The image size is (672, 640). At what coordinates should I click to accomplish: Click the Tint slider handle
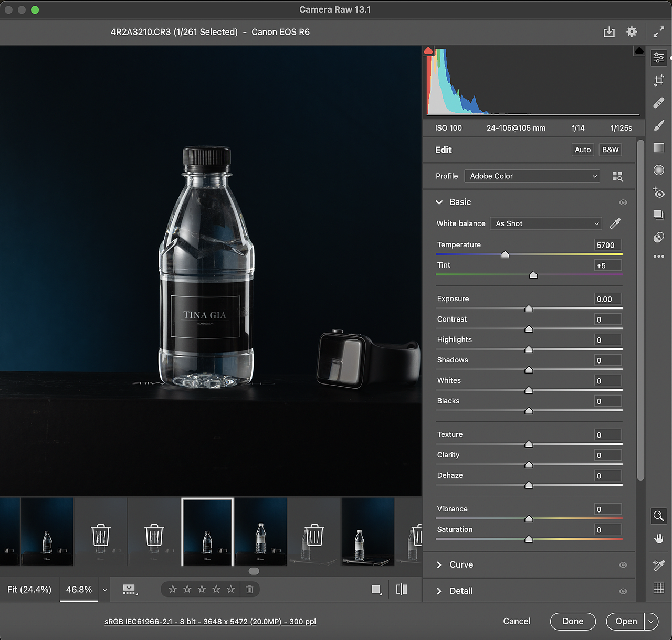pos(533,275)
